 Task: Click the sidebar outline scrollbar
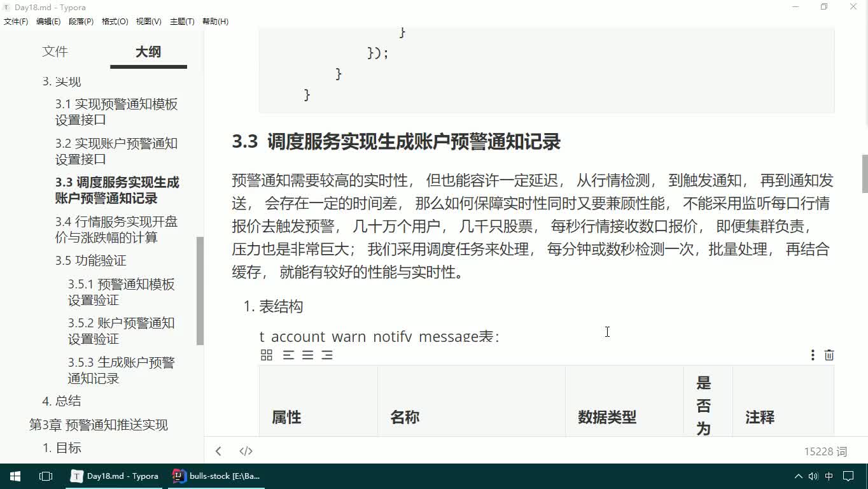click(200, 290)
